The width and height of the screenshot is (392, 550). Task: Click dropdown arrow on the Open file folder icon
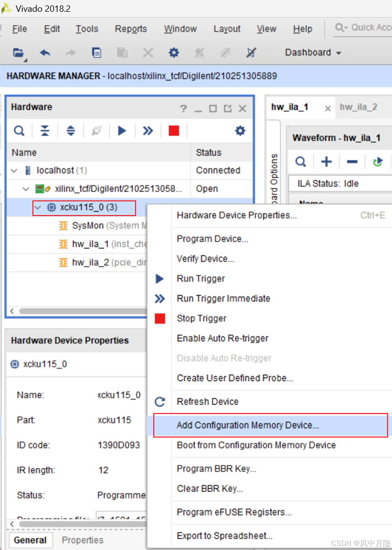(25, 59)
